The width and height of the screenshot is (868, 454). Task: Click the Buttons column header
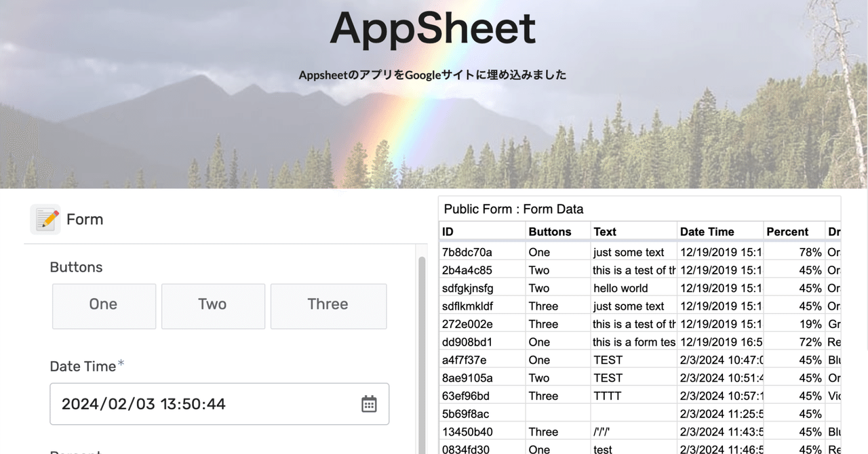(x=549, y=231)
